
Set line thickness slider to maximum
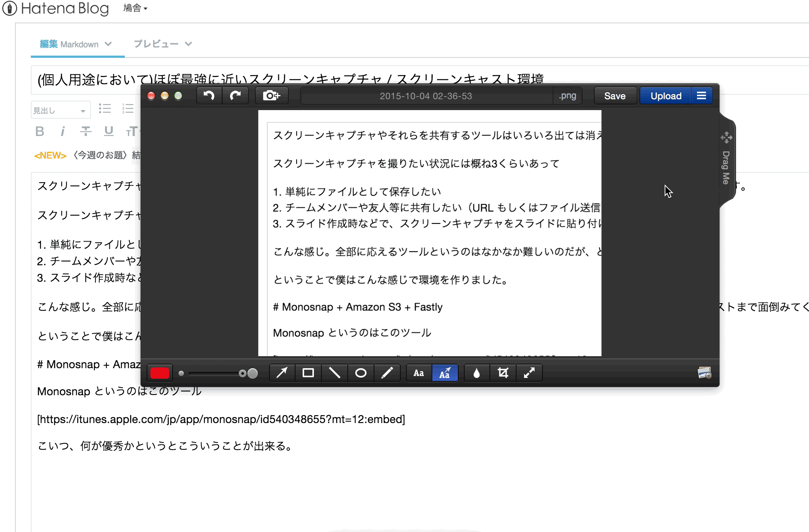(253, 373)
